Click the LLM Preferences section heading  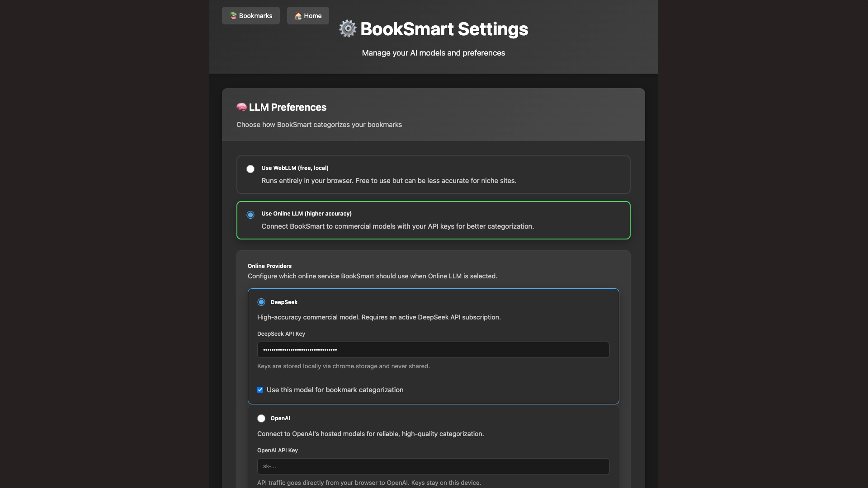(288, 108)
